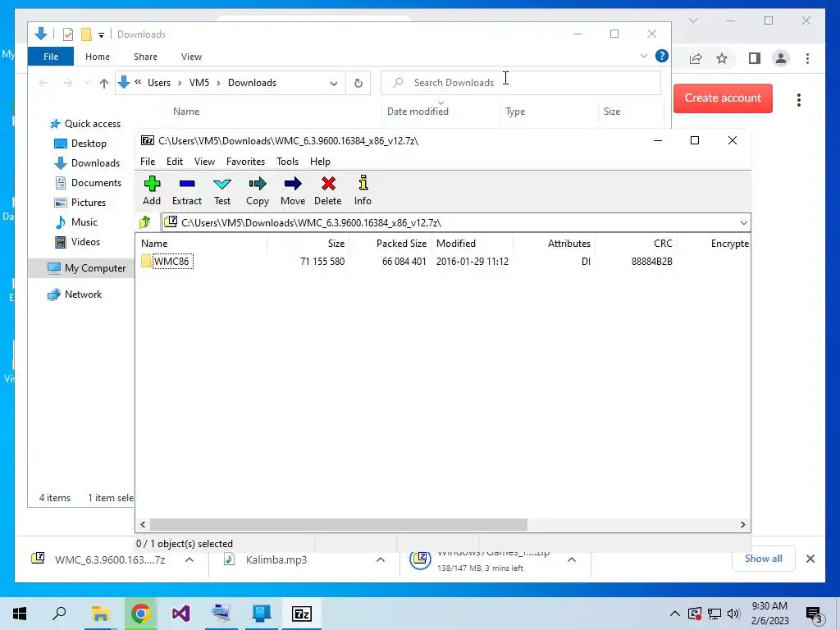Click the Create account button in Chrome
Screen dimensions: 840x630
[x=723, y=98]
